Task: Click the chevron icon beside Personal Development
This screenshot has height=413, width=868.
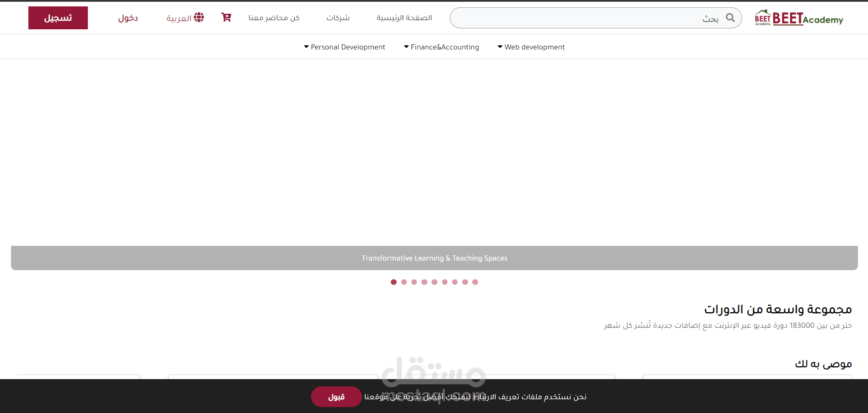Action: (306, 47)
